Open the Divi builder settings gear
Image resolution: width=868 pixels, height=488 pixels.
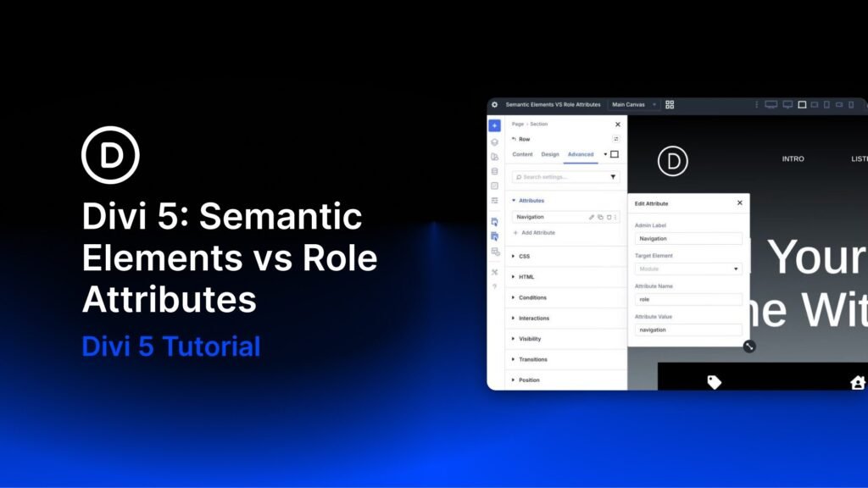click(x=496, y=104)
